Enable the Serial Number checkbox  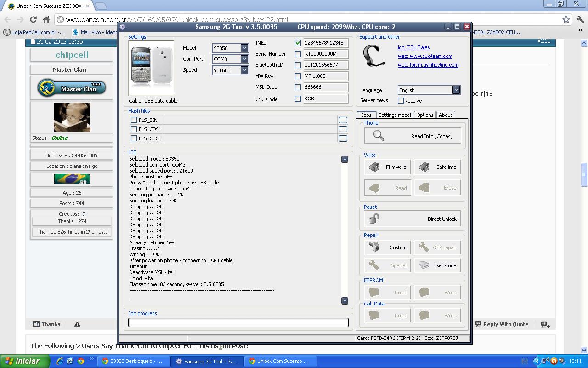(298, 54)
